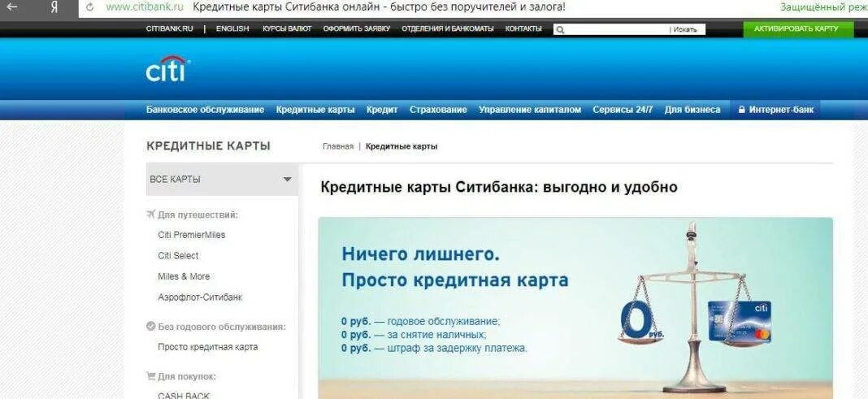Open the Страхование menu item
This screenshot has height=399, width=868.
coord(438,110)
